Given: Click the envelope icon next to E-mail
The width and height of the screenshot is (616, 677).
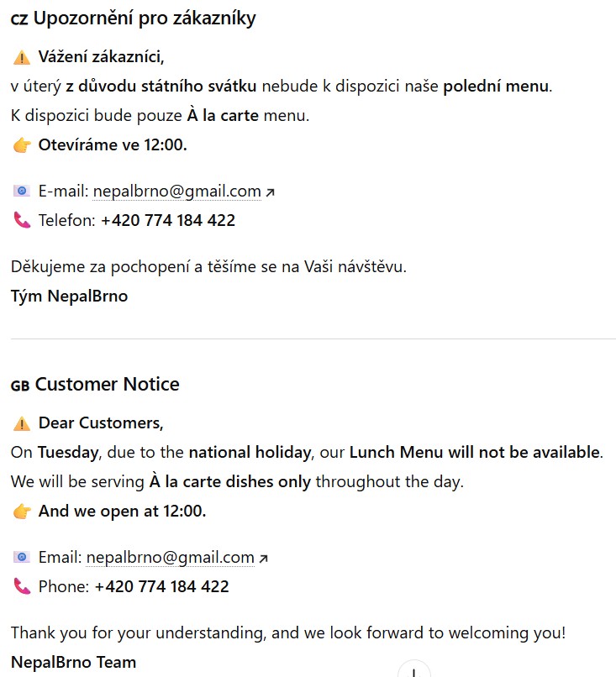Looking at the screenshot, I should 22,192.
